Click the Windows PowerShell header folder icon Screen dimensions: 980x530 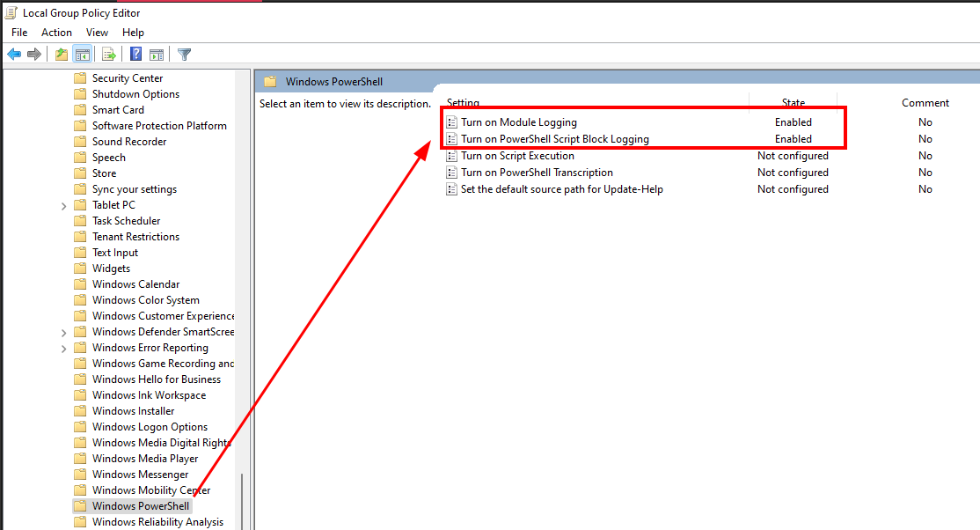(270, 81)
